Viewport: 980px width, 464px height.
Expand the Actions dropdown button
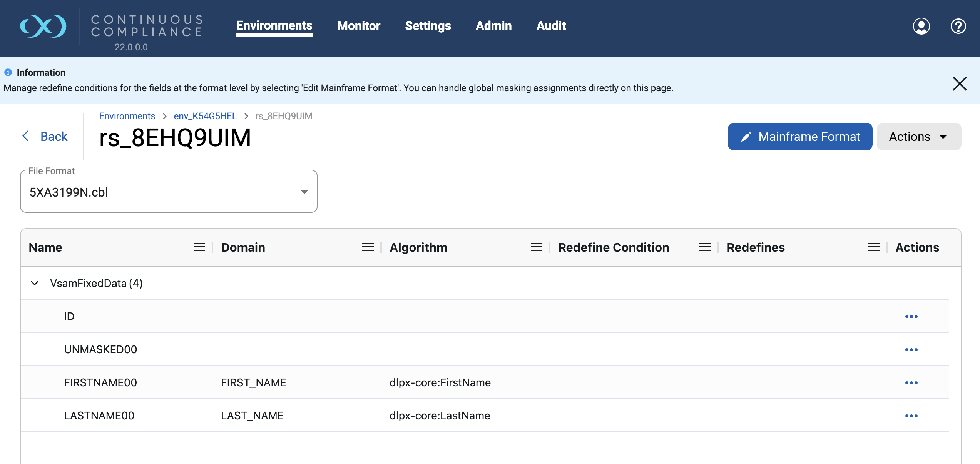918,137
